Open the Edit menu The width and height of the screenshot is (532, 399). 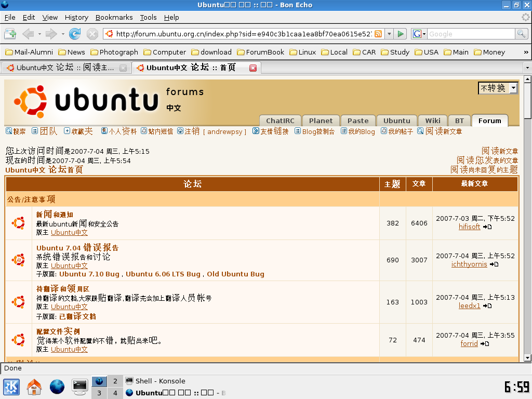(x=29, y=17)
